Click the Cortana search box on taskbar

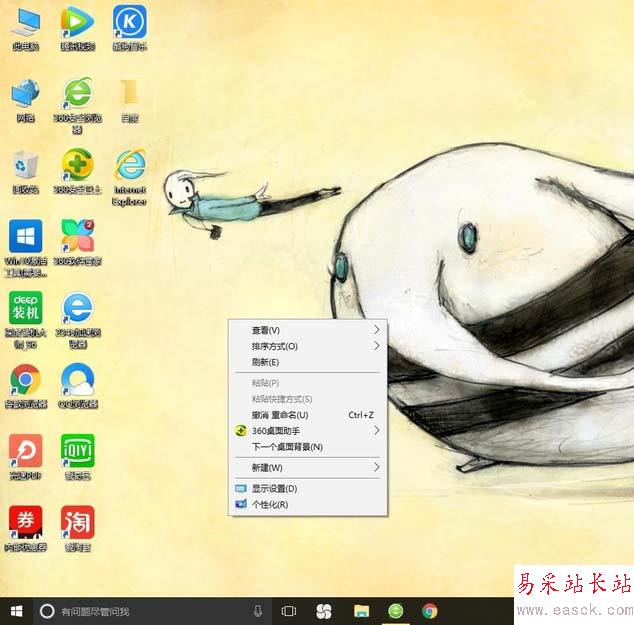[150, 610]
